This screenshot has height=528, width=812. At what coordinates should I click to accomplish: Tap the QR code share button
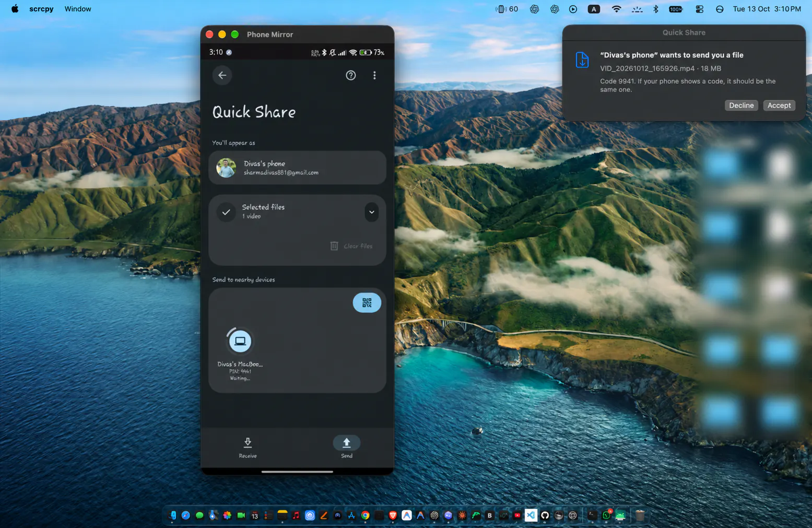click(367, 302)
